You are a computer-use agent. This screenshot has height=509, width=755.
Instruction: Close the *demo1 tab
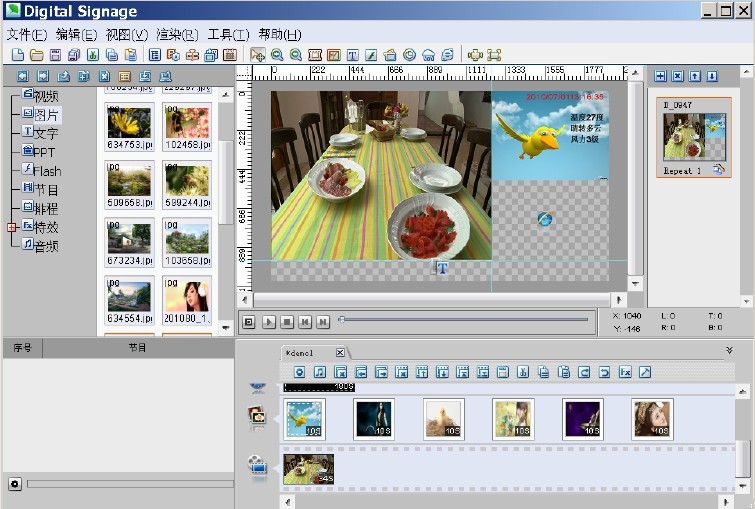[340, 352]
